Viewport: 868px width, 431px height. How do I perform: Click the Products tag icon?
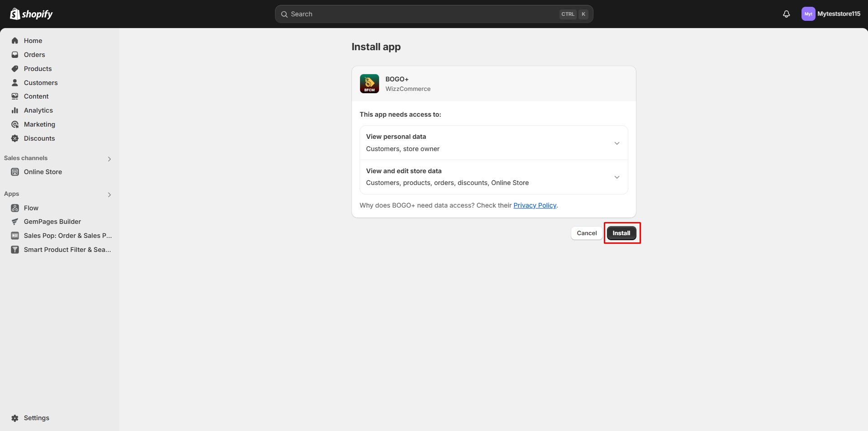[15, 69]
